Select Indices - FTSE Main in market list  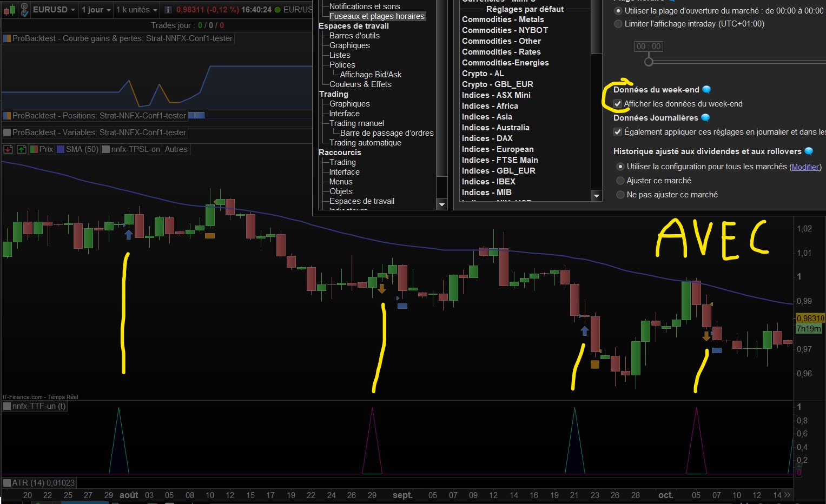[500, 160]
